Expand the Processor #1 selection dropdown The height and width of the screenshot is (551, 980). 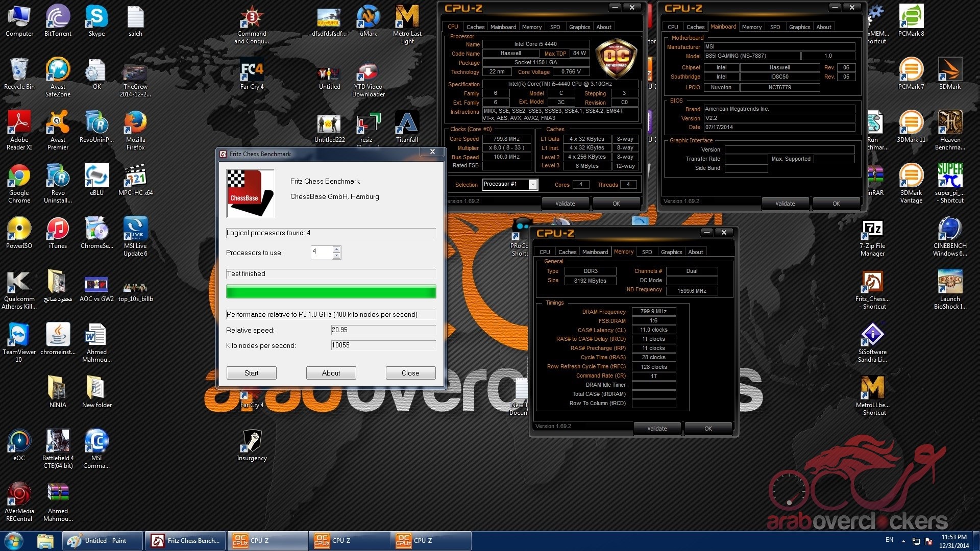pyautogui.click(x=533, y=185)
